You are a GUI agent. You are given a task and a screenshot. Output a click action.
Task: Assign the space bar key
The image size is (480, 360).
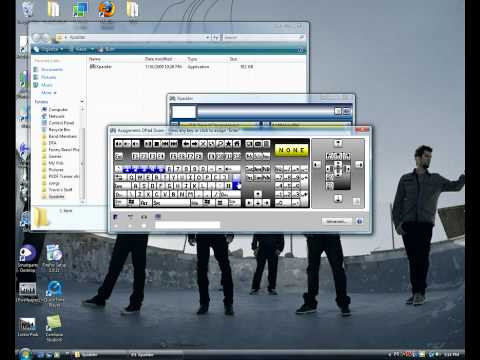pyautogui.click(x=171, y=202)
